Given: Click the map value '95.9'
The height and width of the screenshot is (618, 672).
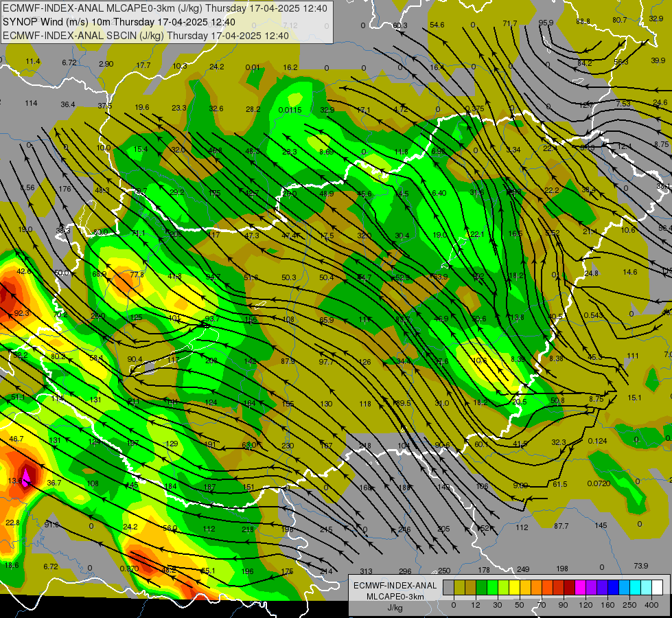Looking at the screenshot, I should click(546, 23).
